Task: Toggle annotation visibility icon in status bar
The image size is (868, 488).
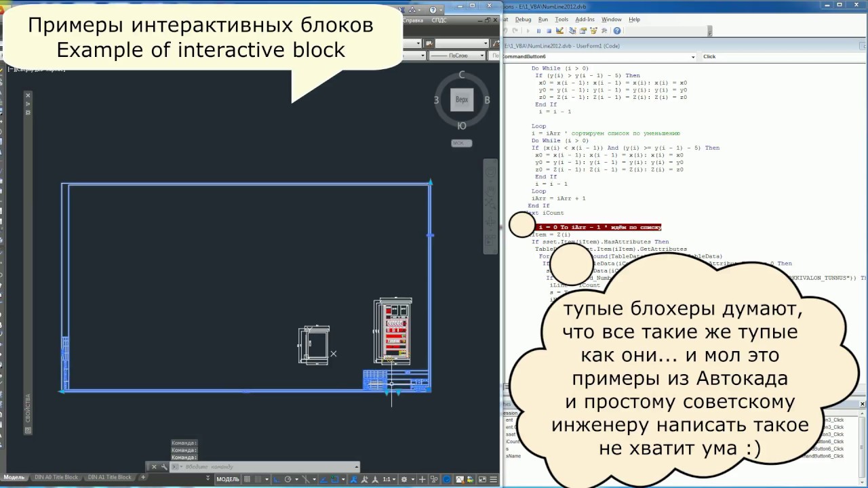Action: [353, 479]
